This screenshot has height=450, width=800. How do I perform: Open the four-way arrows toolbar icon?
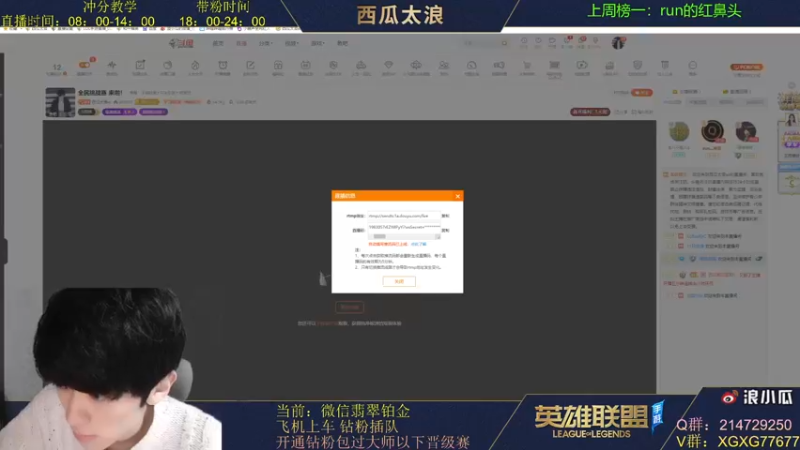416,65
